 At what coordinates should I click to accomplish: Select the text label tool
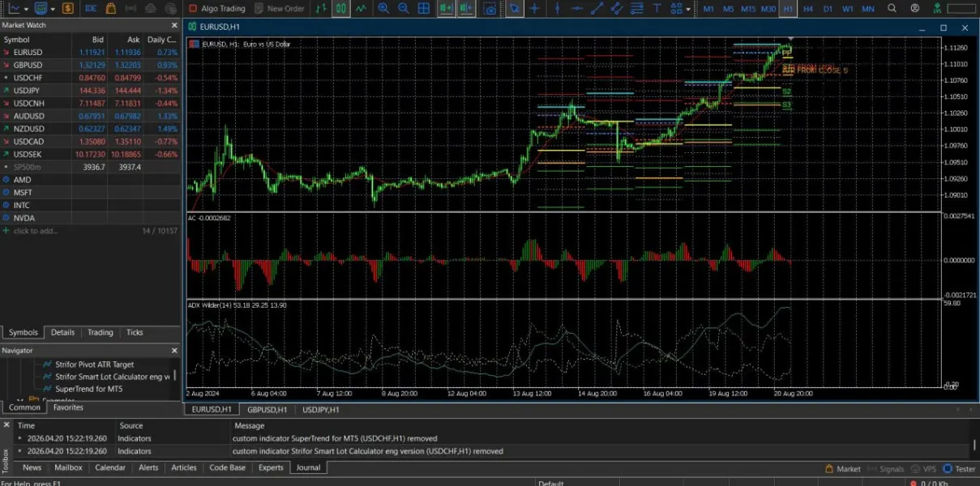(657, 8)
